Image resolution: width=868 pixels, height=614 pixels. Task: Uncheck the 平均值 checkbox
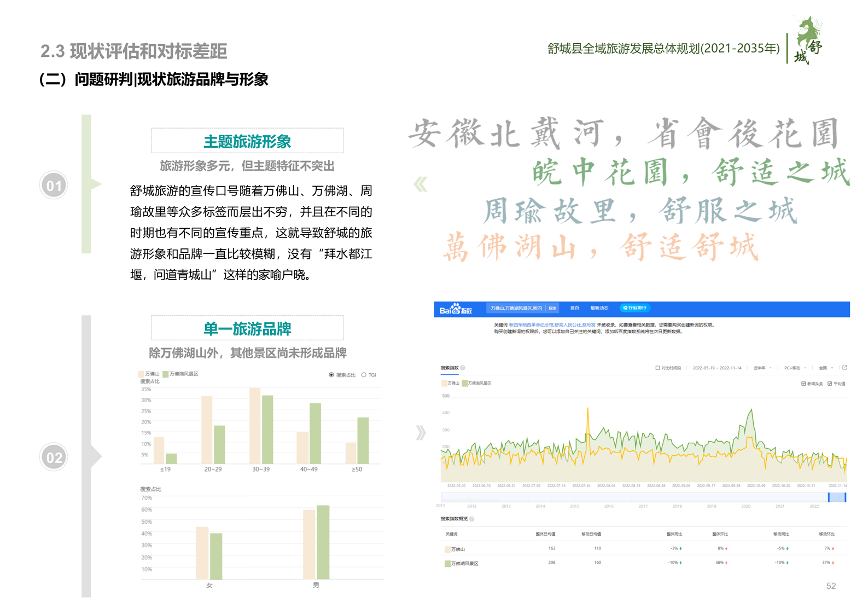coord(830,384)
